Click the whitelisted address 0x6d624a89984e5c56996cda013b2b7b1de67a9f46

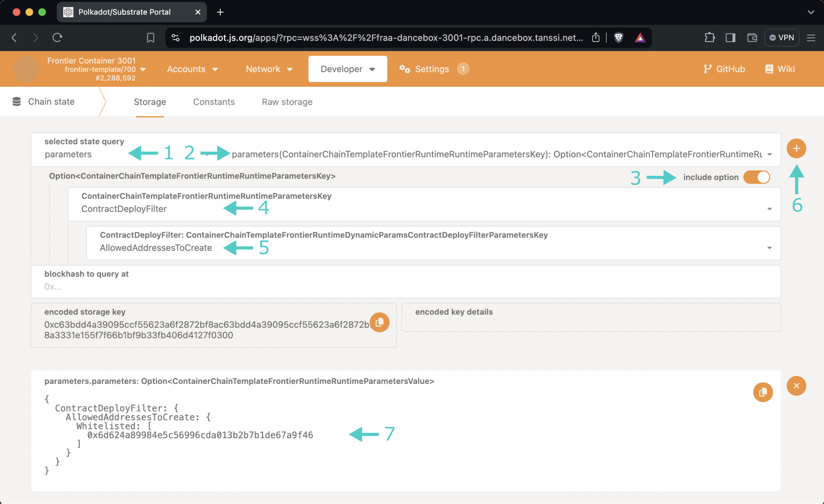coord(200,435)
